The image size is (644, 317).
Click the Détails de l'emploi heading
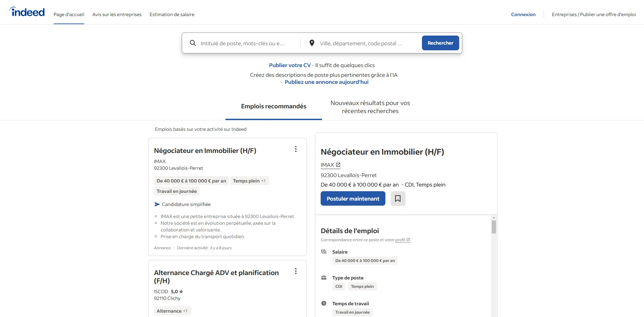[x=350, y=231]
